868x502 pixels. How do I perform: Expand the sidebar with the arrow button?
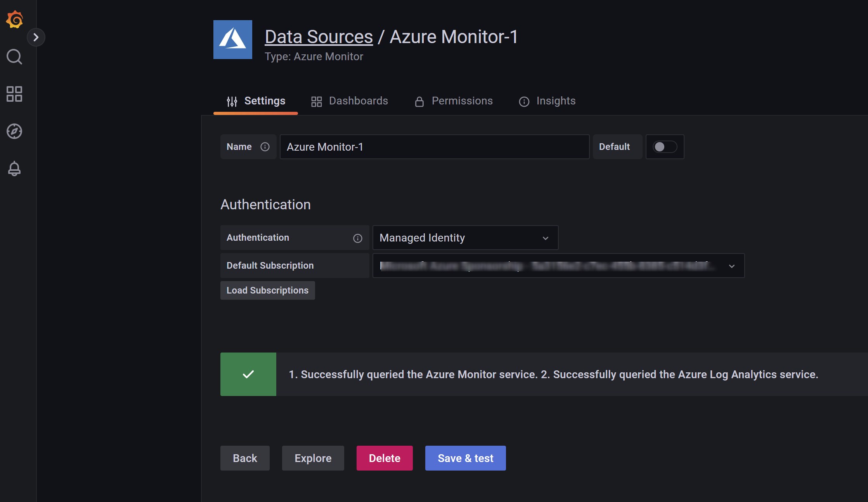pos(36,37)
